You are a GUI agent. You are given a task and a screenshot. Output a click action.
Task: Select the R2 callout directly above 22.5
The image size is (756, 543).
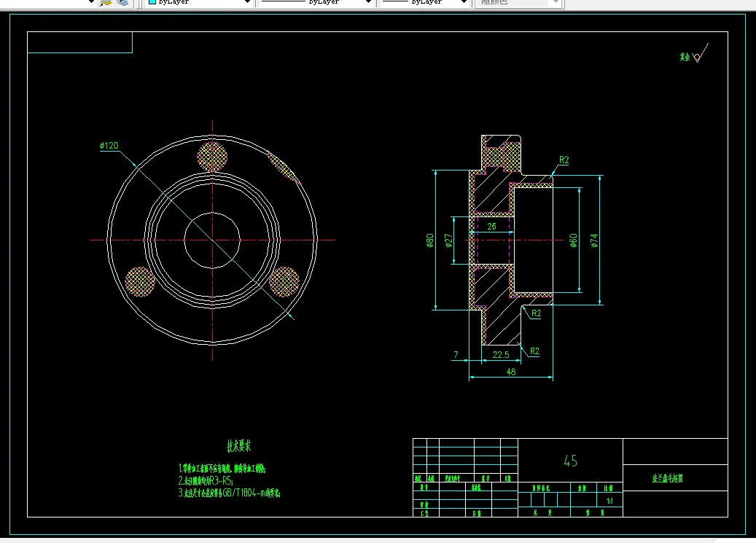(534, 351)
